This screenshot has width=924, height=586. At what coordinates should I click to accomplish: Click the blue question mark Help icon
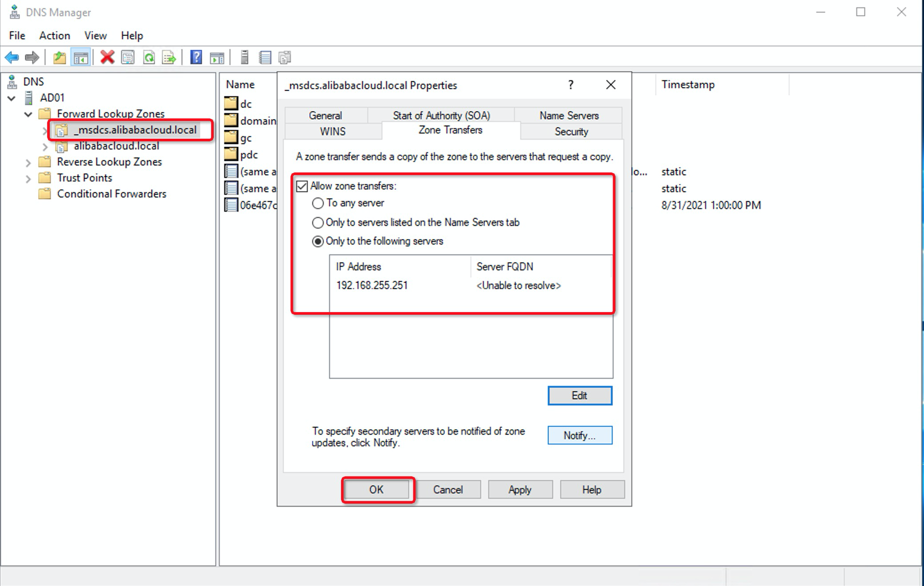tap(196, 57)
